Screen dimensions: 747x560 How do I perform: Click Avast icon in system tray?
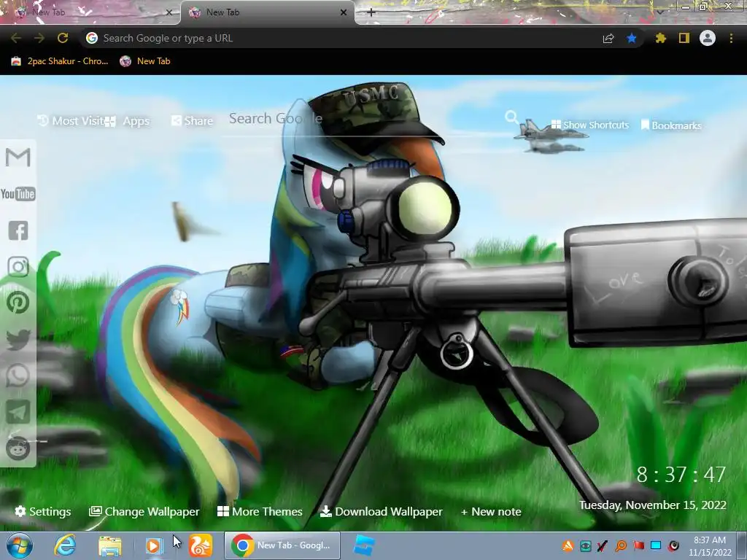568,546
